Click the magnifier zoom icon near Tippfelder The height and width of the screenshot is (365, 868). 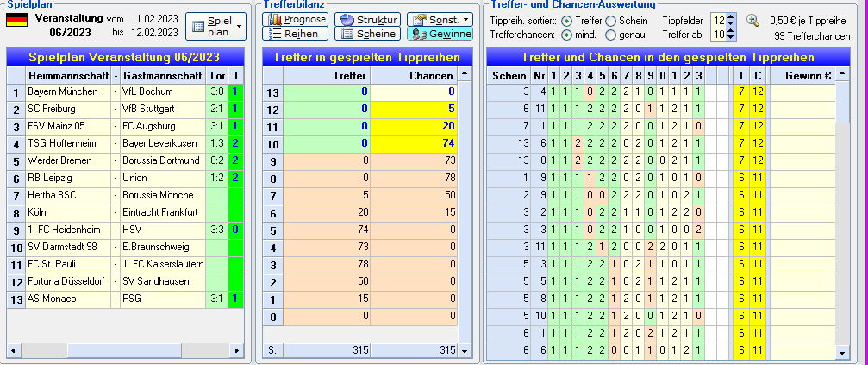point(752,21)
